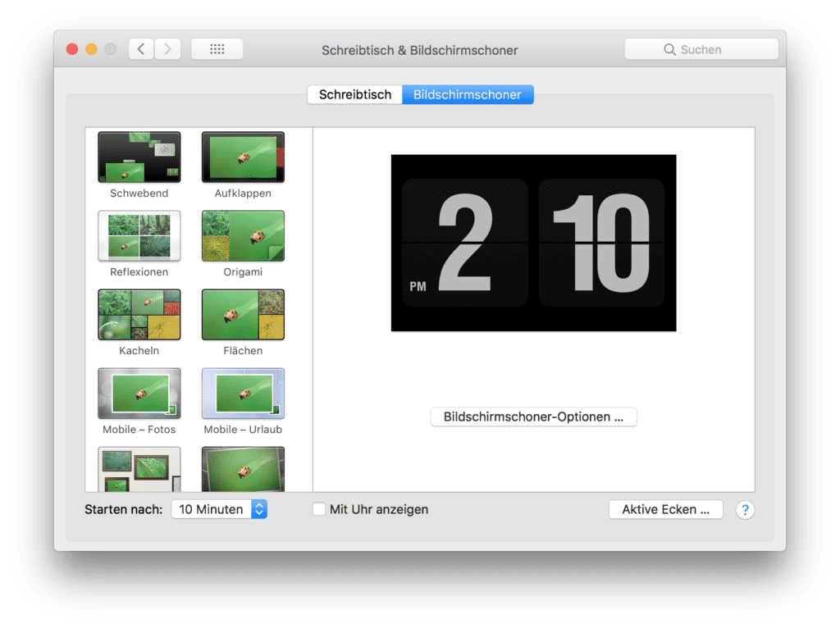Viewport: 840px width, 628px height.
Task: Enable the Mit Uhr anzeigen checkbox
Action: [319, 509]
